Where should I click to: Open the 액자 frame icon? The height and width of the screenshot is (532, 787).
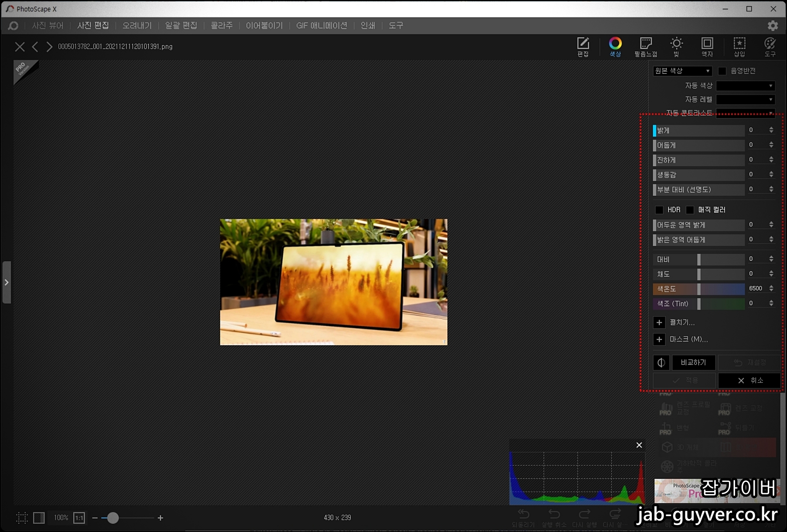coord(707,47)
